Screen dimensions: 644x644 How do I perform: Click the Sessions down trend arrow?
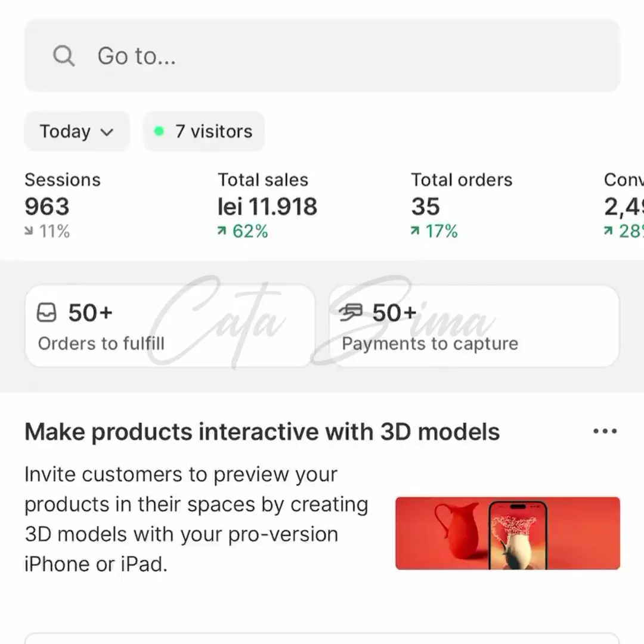click(x=29, y=231)
